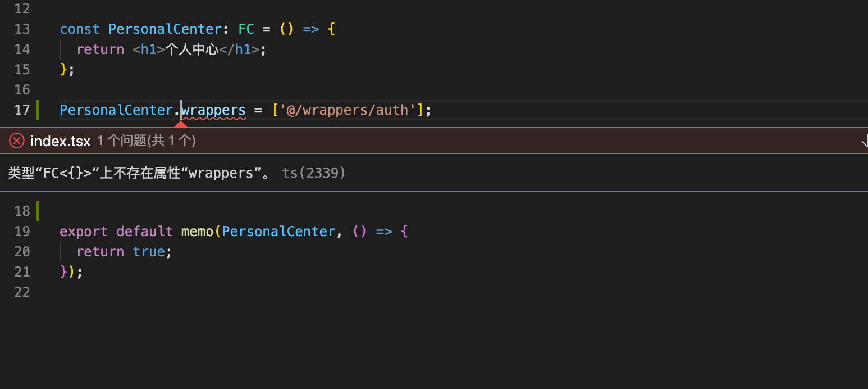Click the FC type annotation on line 13
868x389 pixels.
[246, 29]
